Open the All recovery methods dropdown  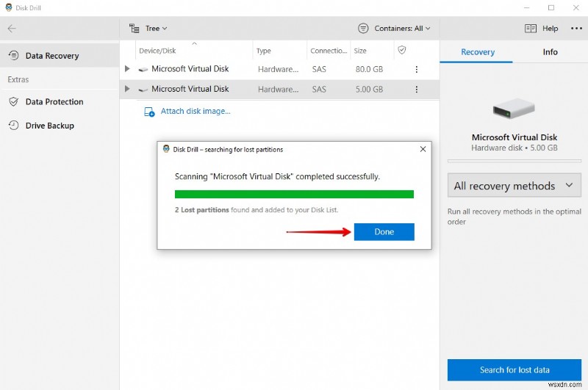[x=513, y=186]
